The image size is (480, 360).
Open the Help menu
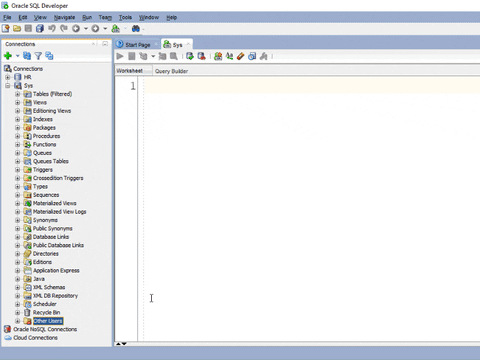(171, 17)
